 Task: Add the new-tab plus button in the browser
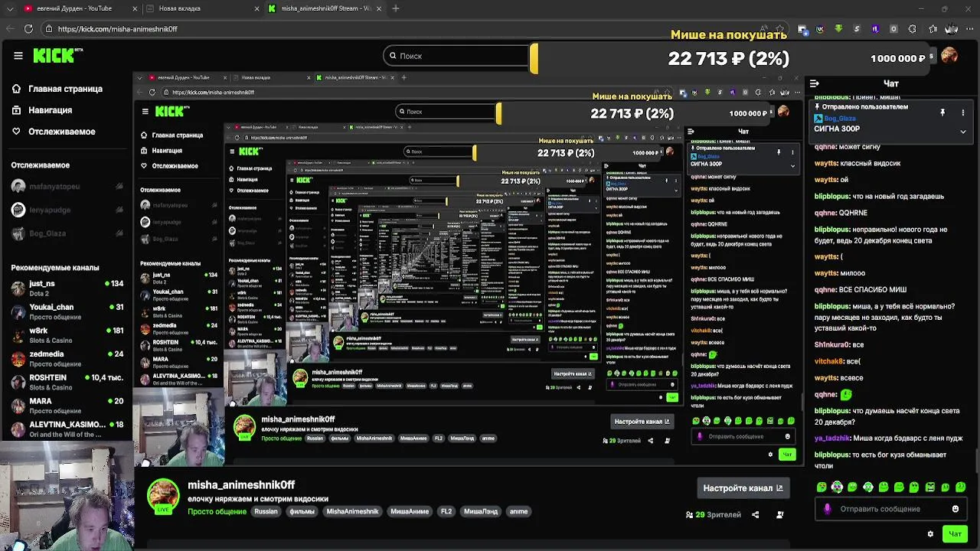click(x=396, y=8)
